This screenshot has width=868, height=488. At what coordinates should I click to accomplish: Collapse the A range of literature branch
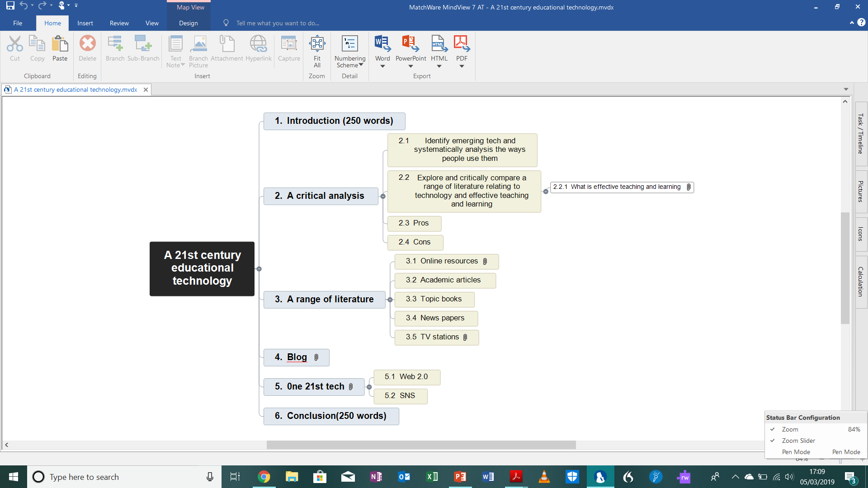(x=390, y=300)
